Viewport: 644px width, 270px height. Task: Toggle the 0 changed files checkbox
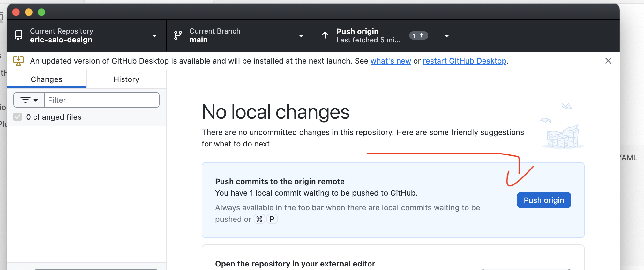(18, 117)
